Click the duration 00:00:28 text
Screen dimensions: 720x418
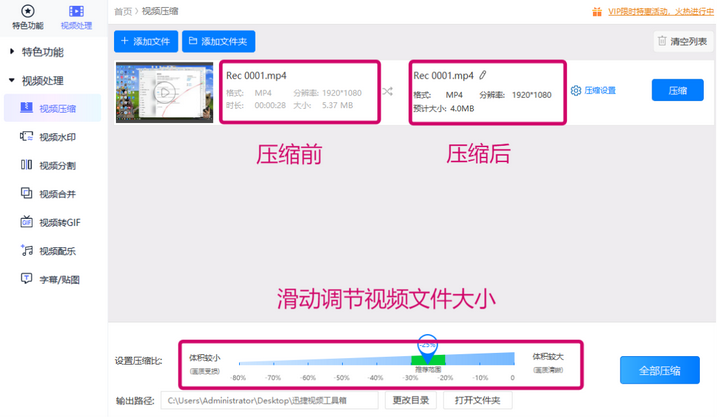click(x=270, y=105)
